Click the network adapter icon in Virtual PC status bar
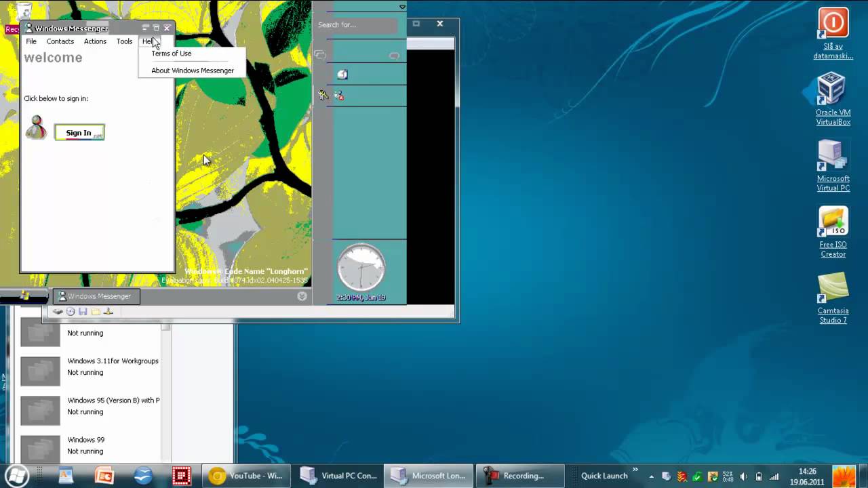This screenshot has width=868, height=488. coord(108,312)
